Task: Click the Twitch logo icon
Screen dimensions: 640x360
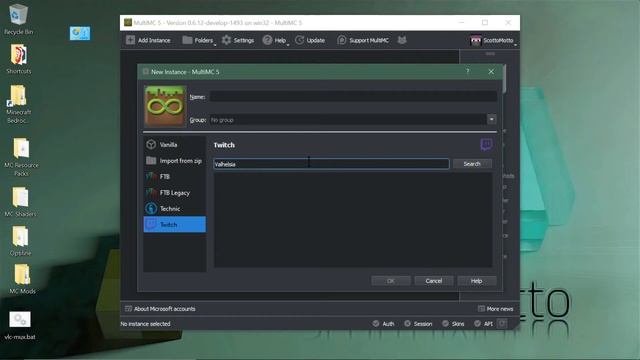Action: pyautogui.click(x=486, y=144)
